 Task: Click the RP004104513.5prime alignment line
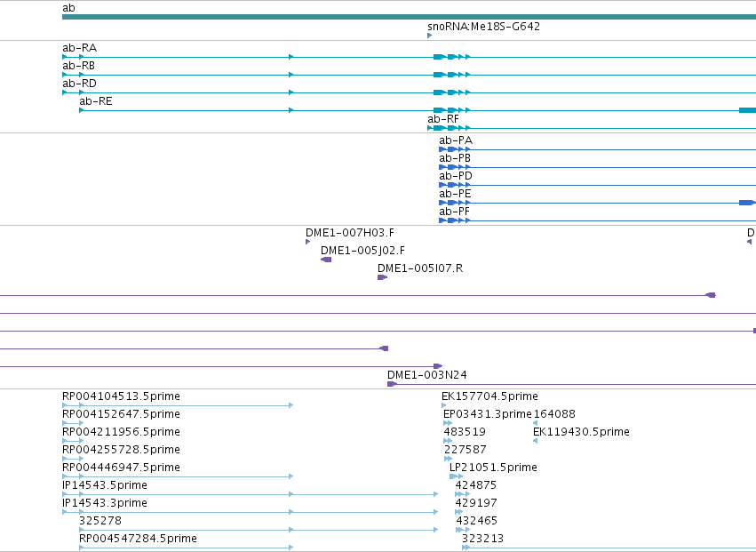[x=178, y=405]
